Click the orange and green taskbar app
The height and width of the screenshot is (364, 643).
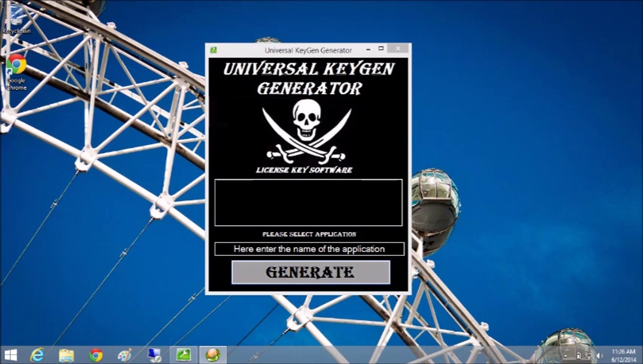coord(213,355)
